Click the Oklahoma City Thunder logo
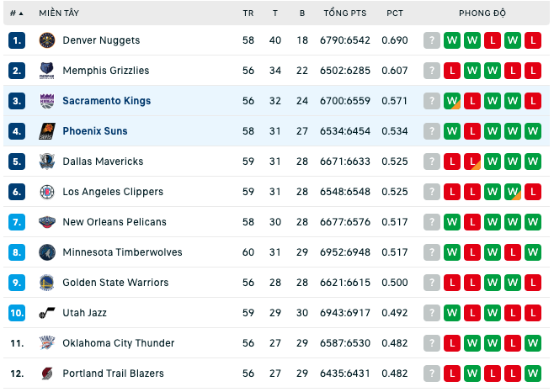This screenshot has width=554, height=392. 47,343
